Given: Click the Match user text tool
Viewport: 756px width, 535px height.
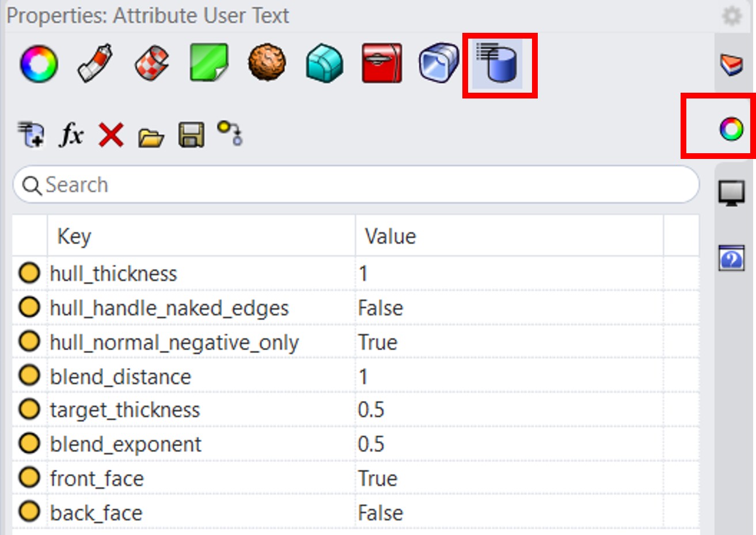Looking at the screenshot, I should (x=230, y=133).
